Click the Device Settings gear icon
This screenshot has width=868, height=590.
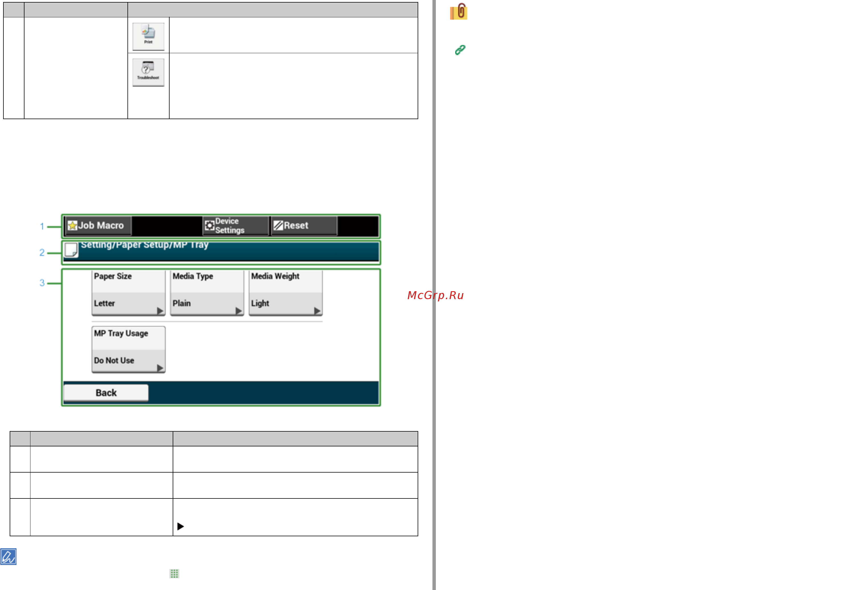[209, 225]
